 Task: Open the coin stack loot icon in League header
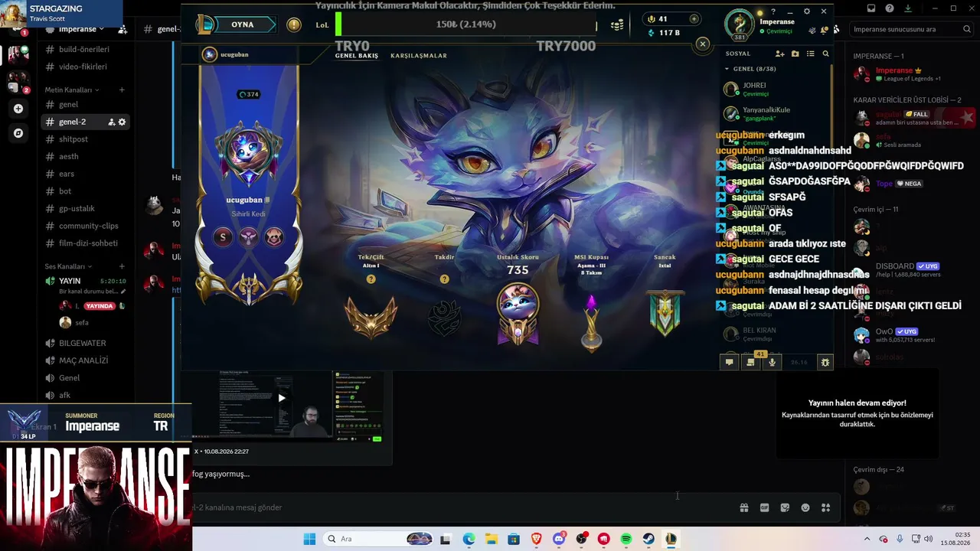pos(617,24)
